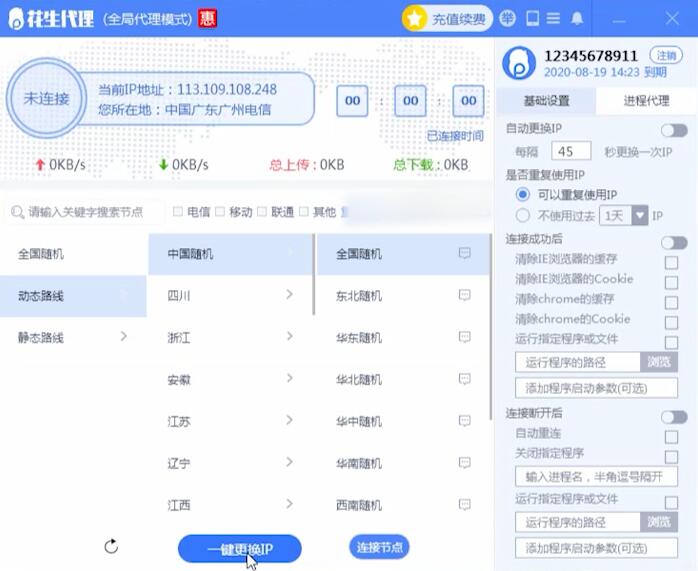Click comment icon beside 西南随机
The width and height of the screenshot is (698, 571).
[x=464, y=505]
